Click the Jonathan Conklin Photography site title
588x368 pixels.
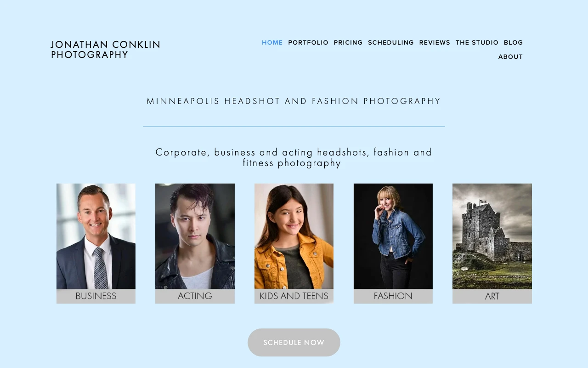(x=106, y=50)
